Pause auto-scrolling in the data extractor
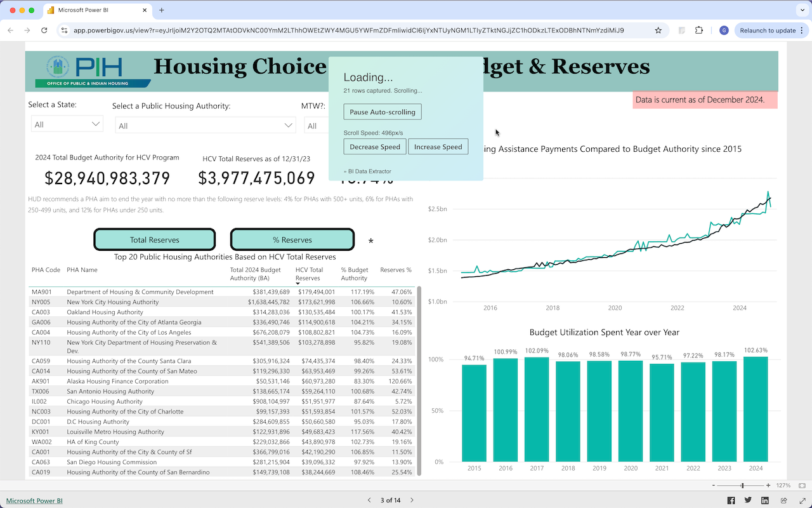This screenshot has height=508, width=812. pos(383,111)
